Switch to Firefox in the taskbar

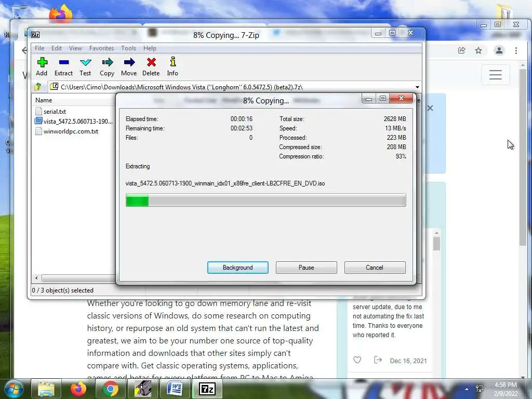[x=78, y=389]
